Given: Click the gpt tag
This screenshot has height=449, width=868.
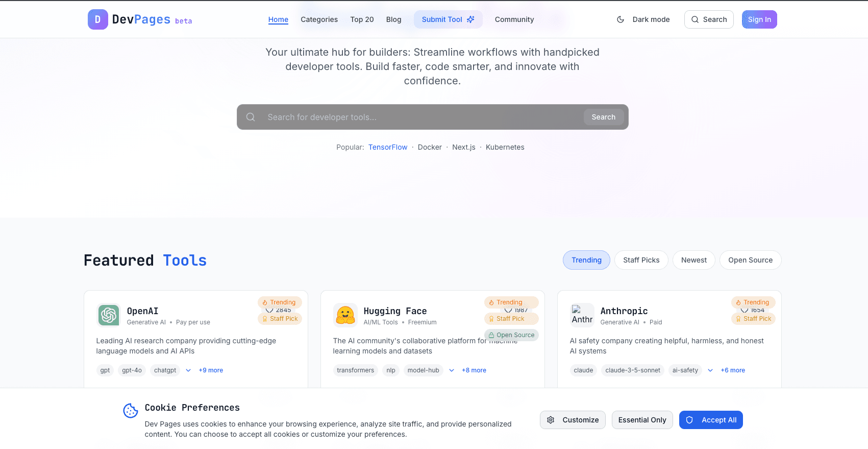Looking at the screenshot, I should 105,370.
